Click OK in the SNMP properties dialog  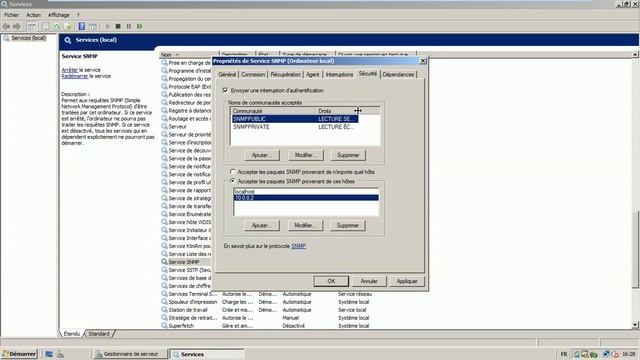coord(331,281)
